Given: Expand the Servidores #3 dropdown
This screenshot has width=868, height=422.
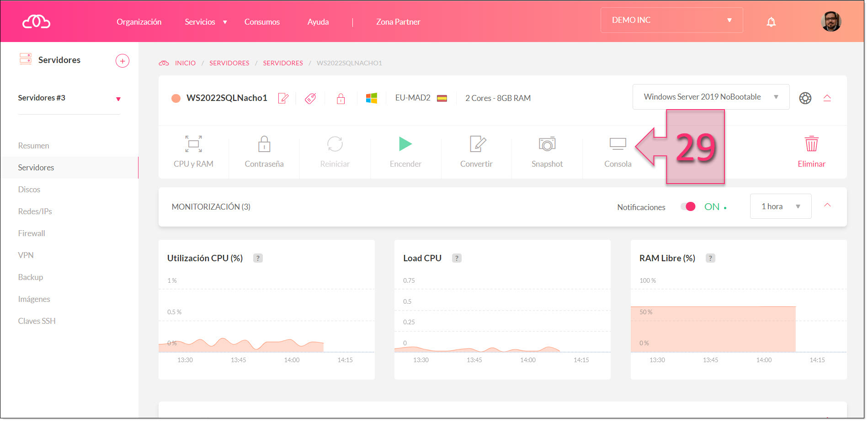Looking at the screenshot, I should [x=118, y=98].
